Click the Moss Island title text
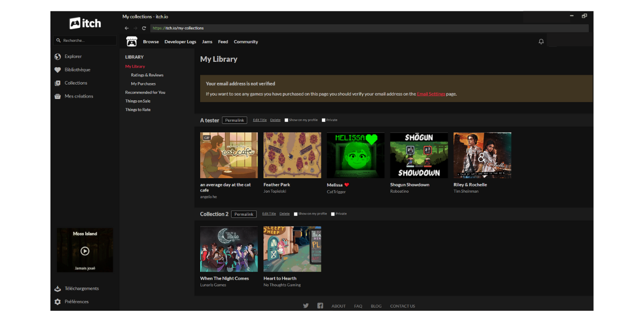The width and height of the screenshot is (644, 322). coord(85,233)
